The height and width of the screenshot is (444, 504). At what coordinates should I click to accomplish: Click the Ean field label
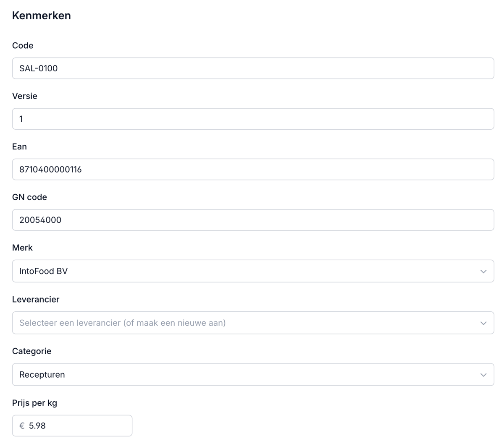[19, 146]
